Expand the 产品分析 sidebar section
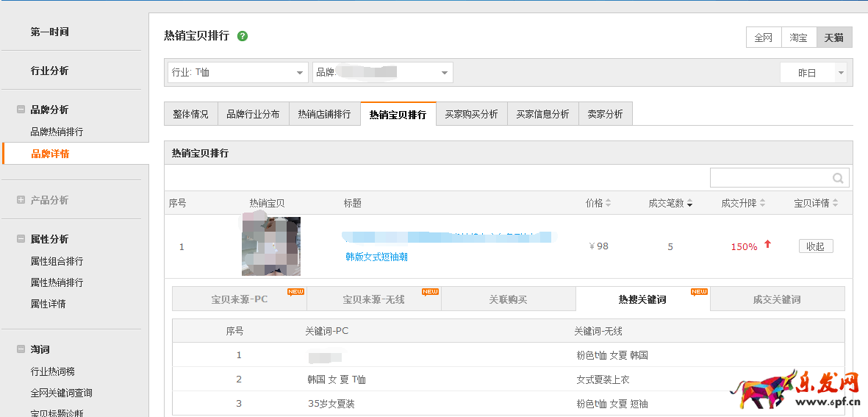The width and height of the screenshot is (868, 417). coord(21,200)
